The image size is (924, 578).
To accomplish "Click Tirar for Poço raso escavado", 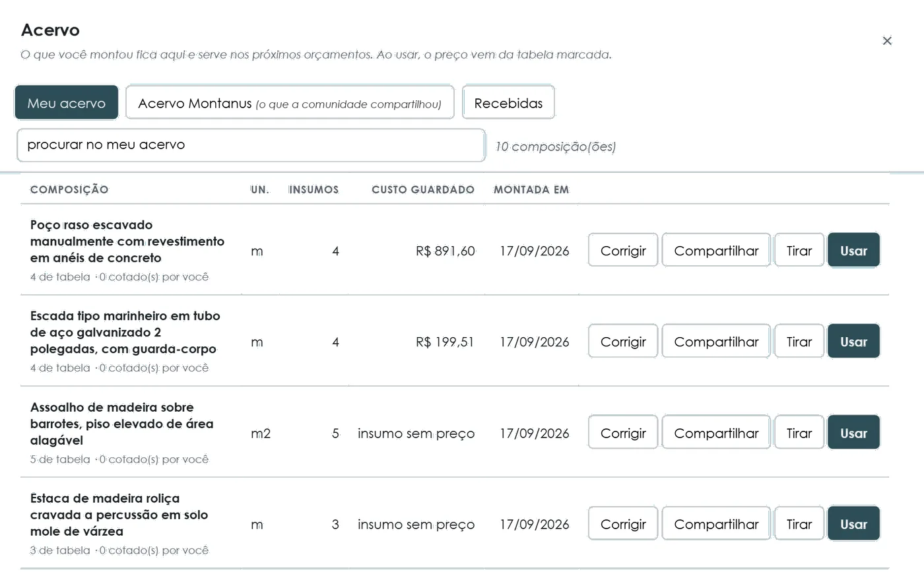I will (799, 251).
